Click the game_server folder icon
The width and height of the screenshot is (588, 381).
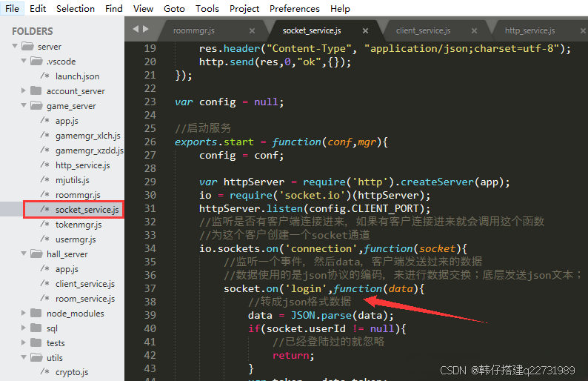(x=36, y=105)
